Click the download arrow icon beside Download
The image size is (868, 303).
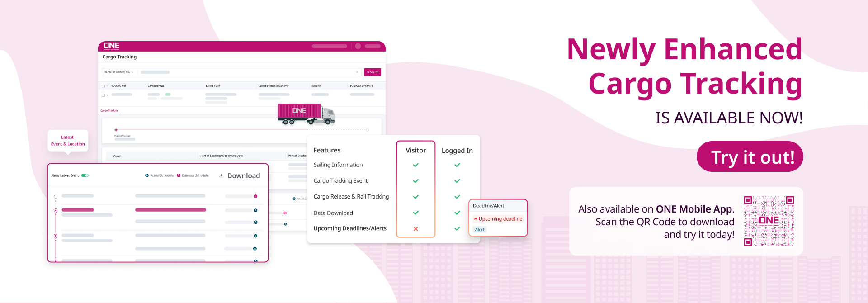click(x=222, y=175)
